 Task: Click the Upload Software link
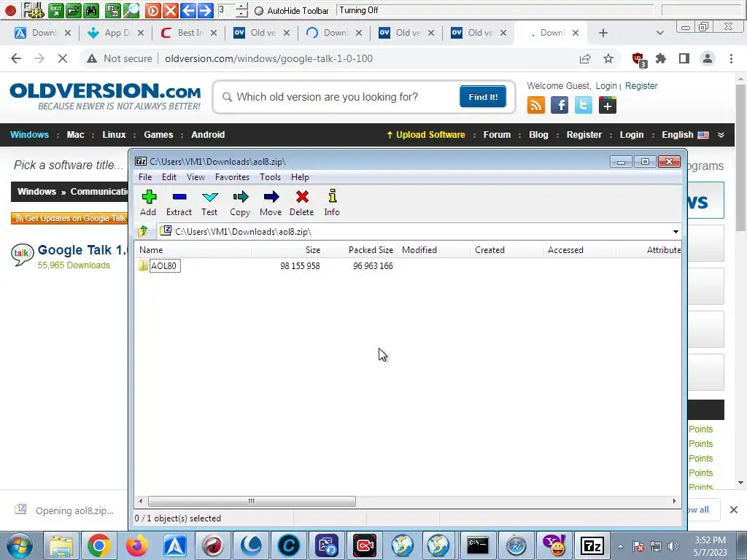[x=426, y=135]
